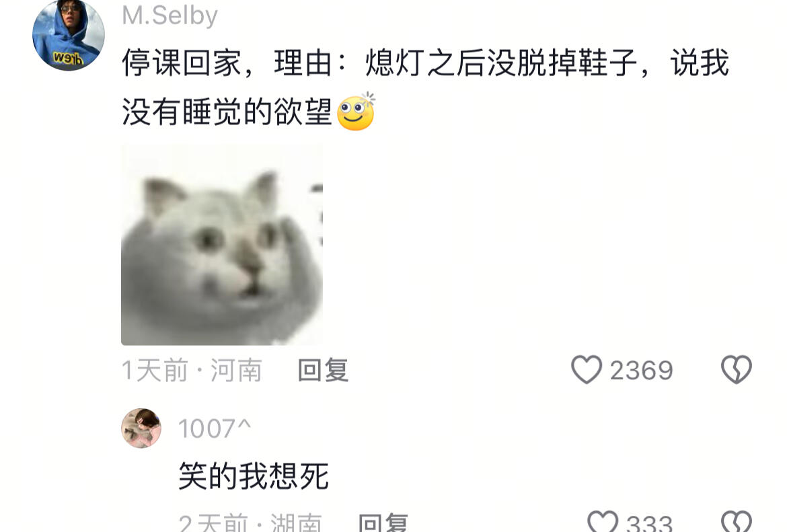The image size is (787, 532).
Task: Tap the M.Selby username
Action: [x=170, y=16]
